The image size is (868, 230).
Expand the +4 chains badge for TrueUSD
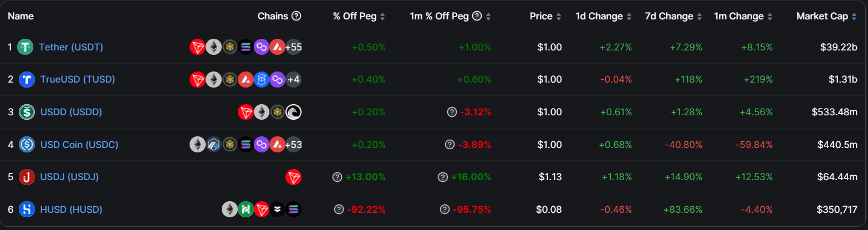click(x=293, y=79)
